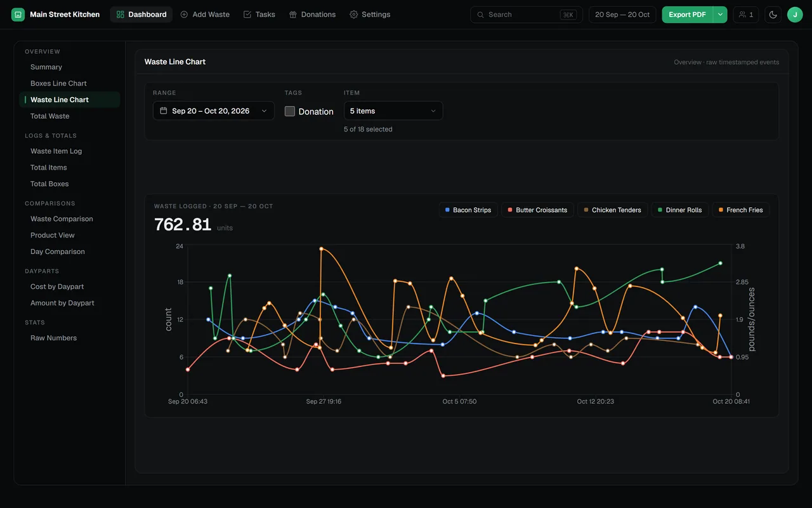The image size is (812, 508).
Task: Click in the Search input field
Action: point(527,15)
